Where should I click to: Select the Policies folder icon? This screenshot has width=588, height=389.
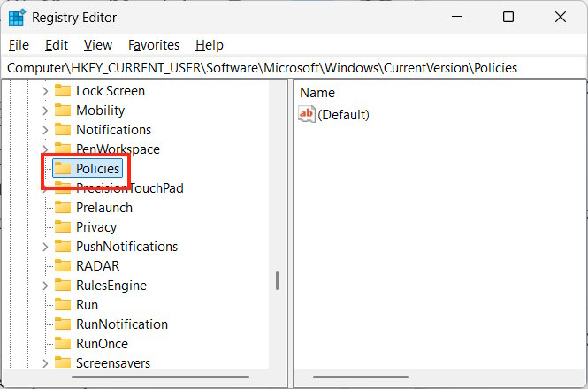tap(63, 169)
